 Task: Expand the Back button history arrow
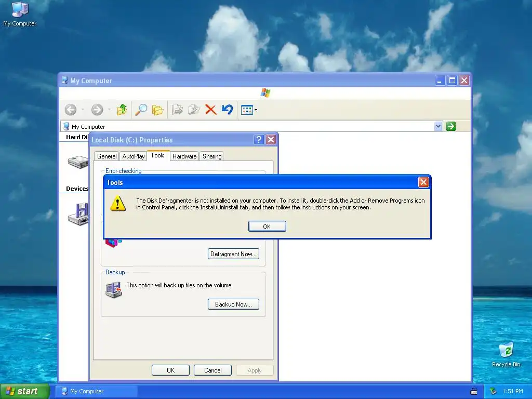tap(83, 110)
